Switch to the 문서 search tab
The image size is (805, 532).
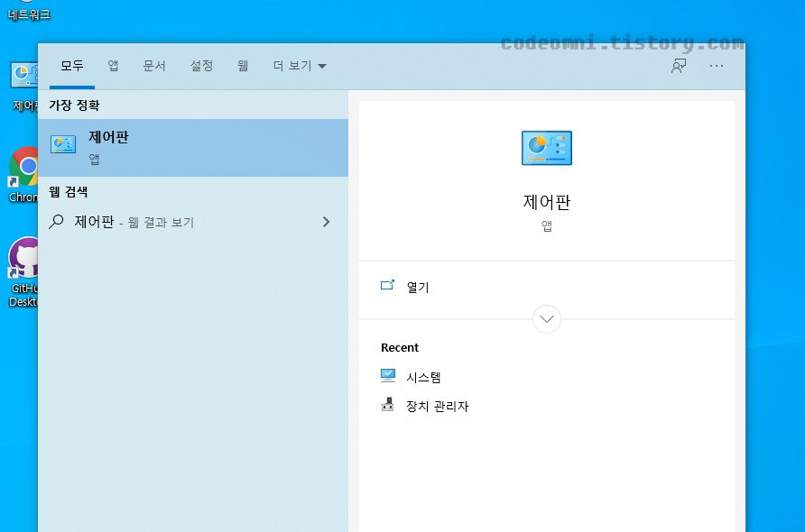point(154,66)
